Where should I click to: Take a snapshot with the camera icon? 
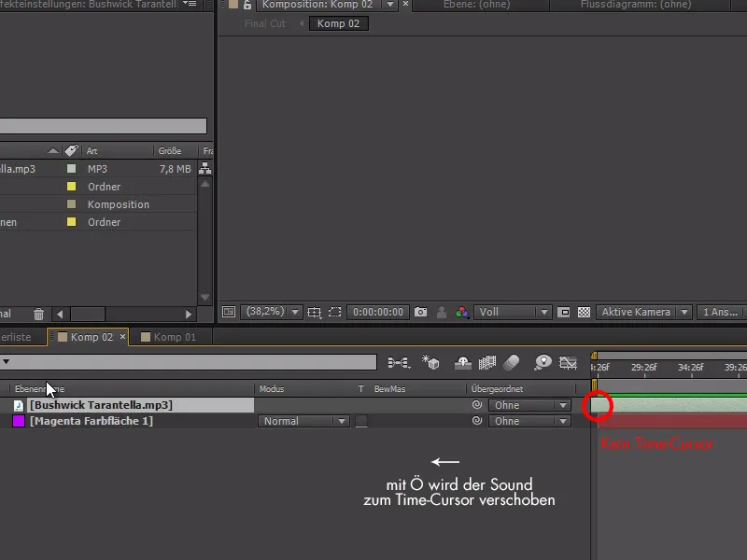coord(421,312)
